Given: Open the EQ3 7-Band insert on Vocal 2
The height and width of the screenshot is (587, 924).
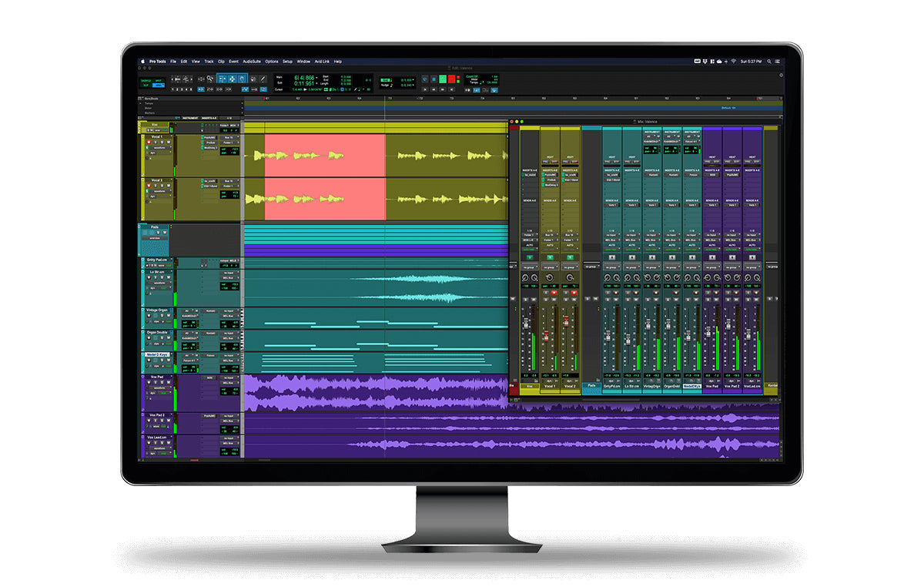Looking at the screenshot, I should pos(211,186).
